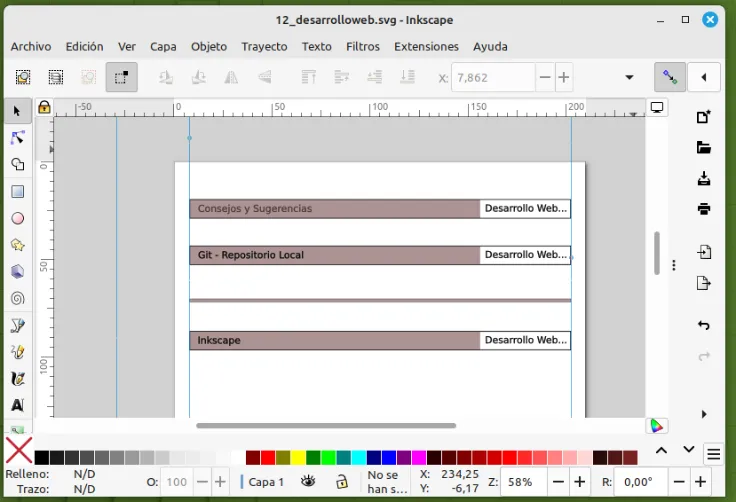Screen dimensions: 736x502
Task: Pick the yellow palette swatch
Action: pos(298,457)
